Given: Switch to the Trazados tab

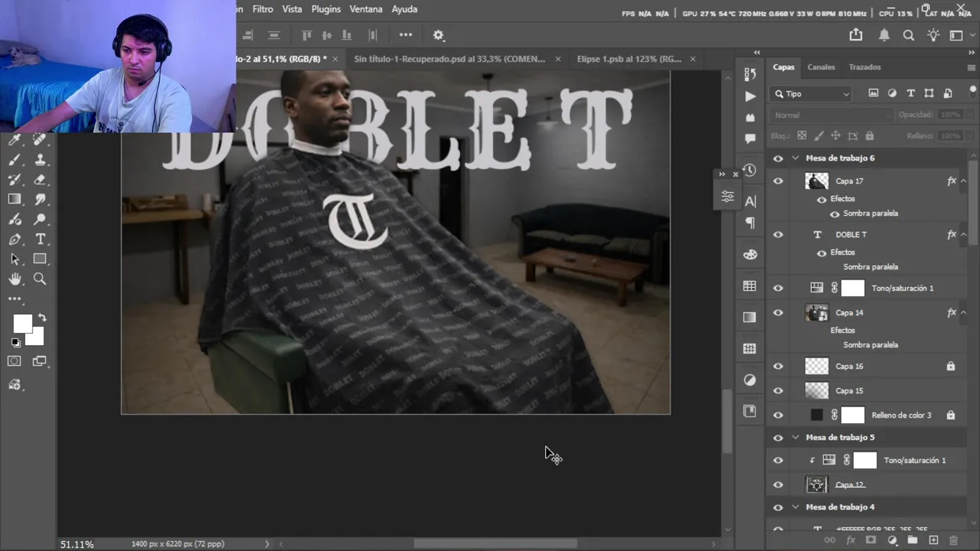Looking at the screenshot, I should (864, 67).
